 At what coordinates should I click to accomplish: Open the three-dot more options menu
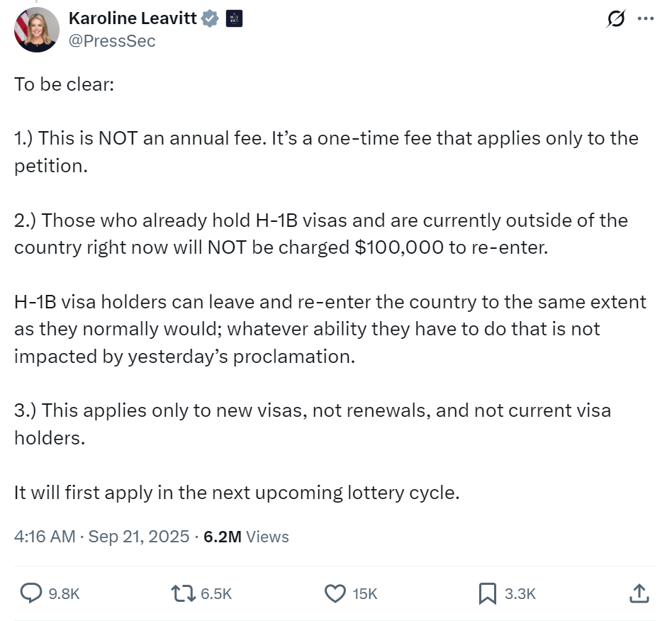click(646, 18)
